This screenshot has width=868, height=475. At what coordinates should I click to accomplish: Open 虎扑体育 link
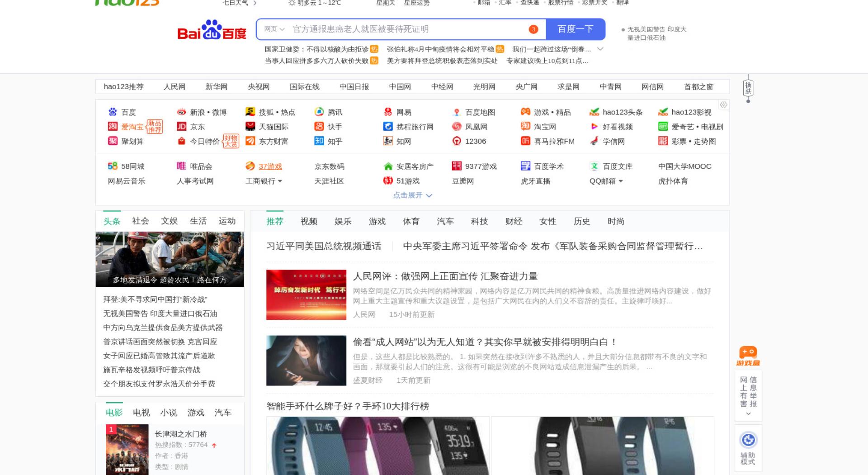click(x=673, y=181)
